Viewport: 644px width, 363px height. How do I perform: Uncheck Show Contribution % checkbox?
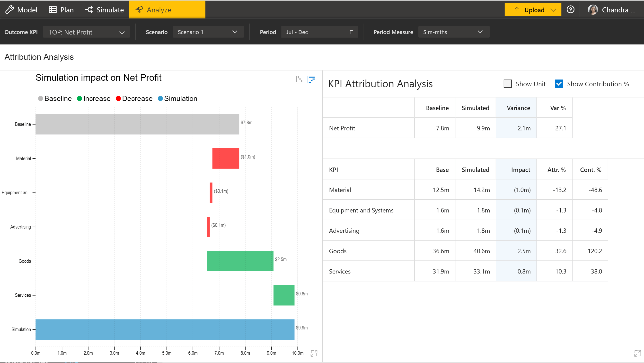point(559,84)
